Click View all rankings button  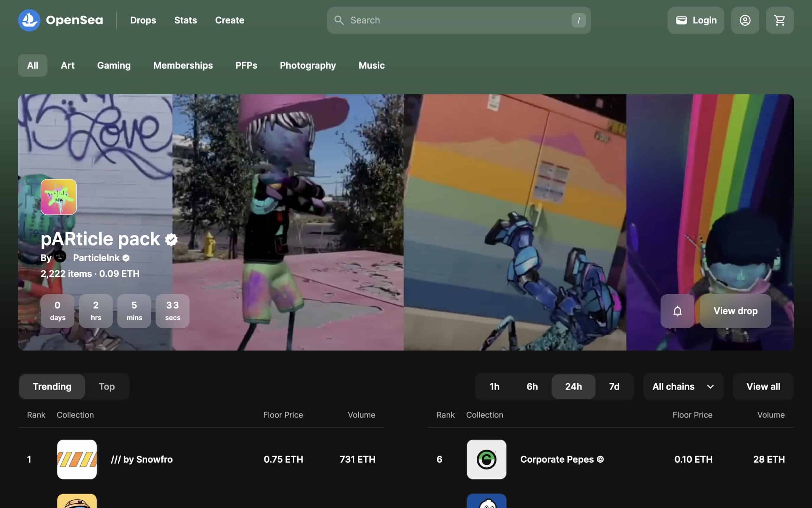[763, 386]
